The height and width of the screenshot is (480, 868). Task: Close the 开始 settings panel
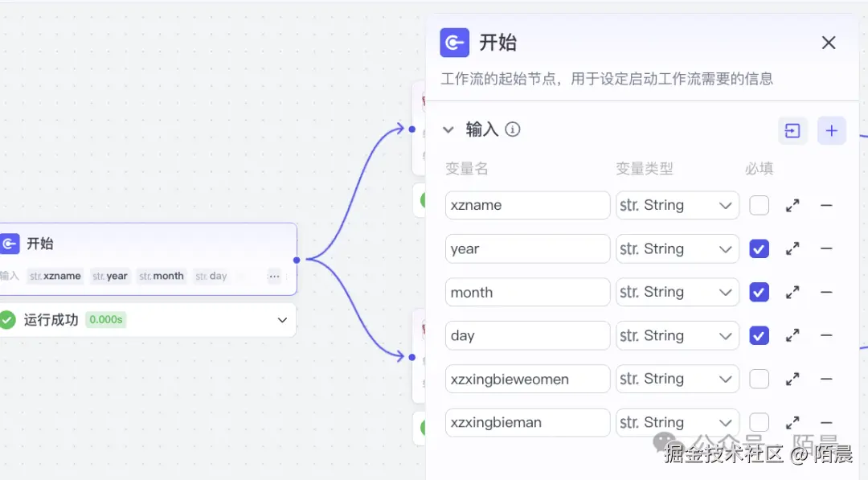(829, 43)
